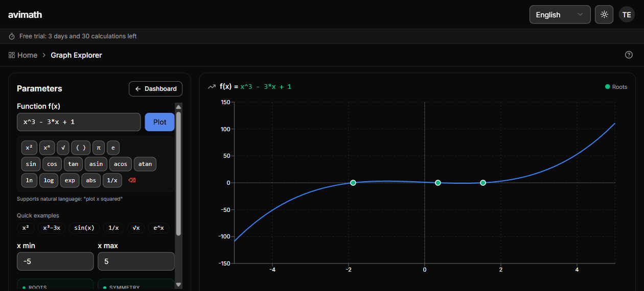Insert the asin function key
Viewport: 644px width, 291px height.
tap(96, 164)
